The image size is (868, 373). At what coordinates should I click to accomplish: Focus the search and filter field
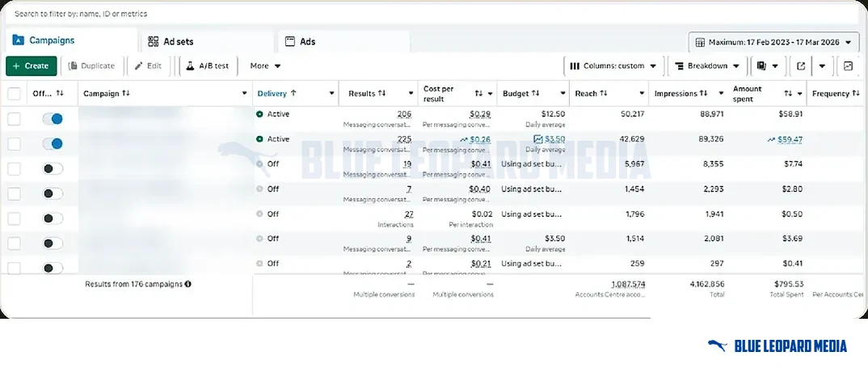click(x=432, y=14)
